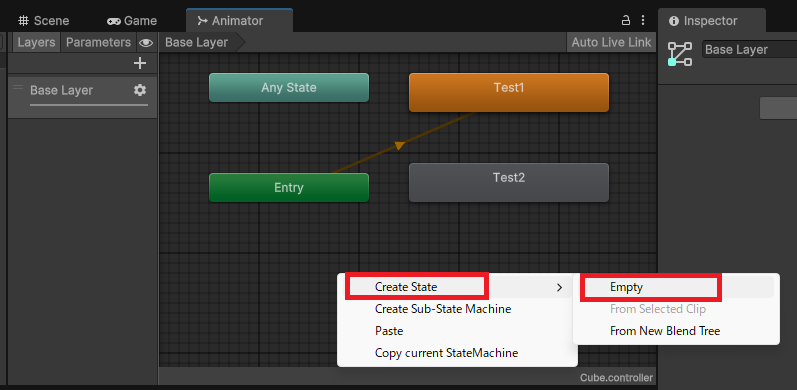Viewport: 797px width, 390px height.
Task: Grab the Base Layer drag handle
Action: (x=18, y=87)
